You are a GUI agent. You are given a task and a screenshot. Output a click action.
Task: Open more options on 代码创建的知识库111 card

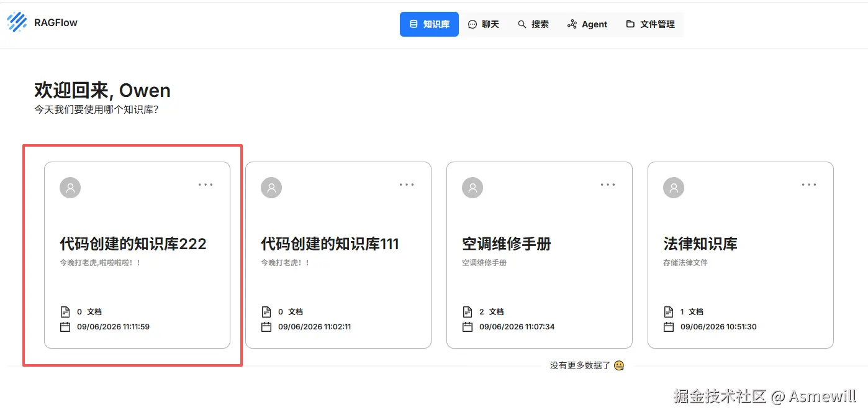click(x=407, y=185)
